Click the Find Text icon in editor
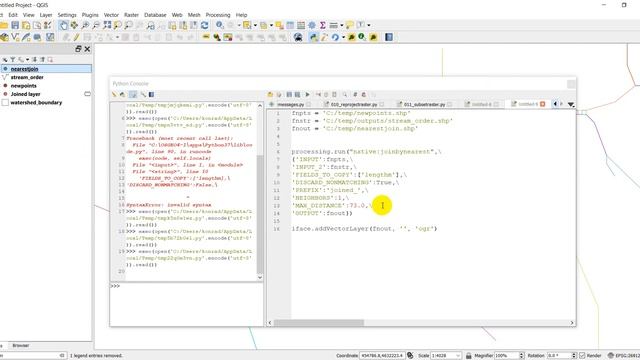 (x=345, y=95)
